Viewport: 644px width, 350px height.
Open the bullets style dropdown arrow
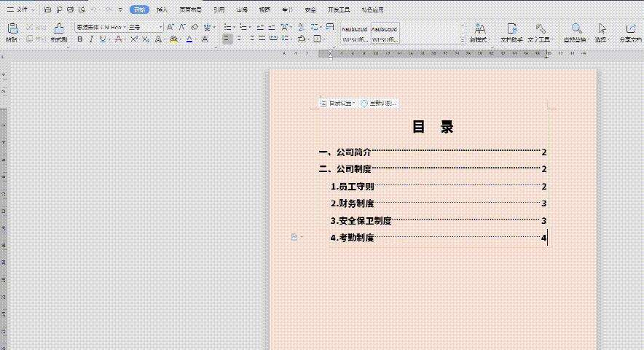tap(233, 28)
